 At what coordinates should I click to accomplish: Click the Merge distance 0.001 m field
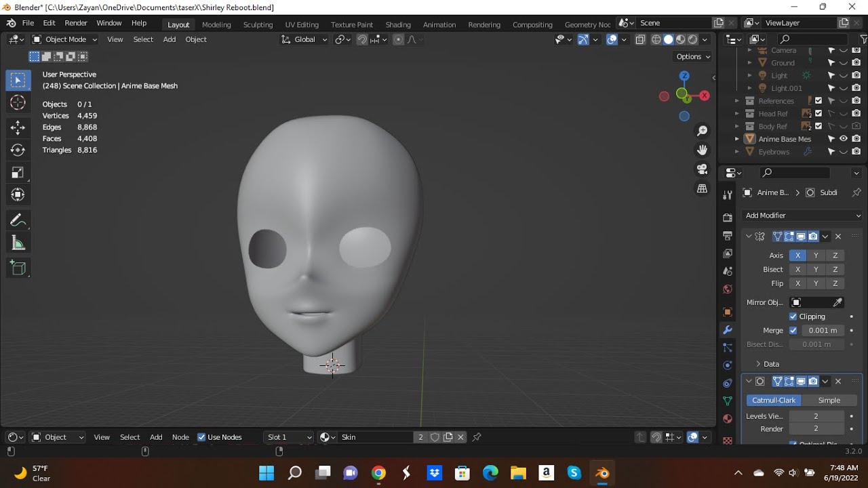point(823,331)
